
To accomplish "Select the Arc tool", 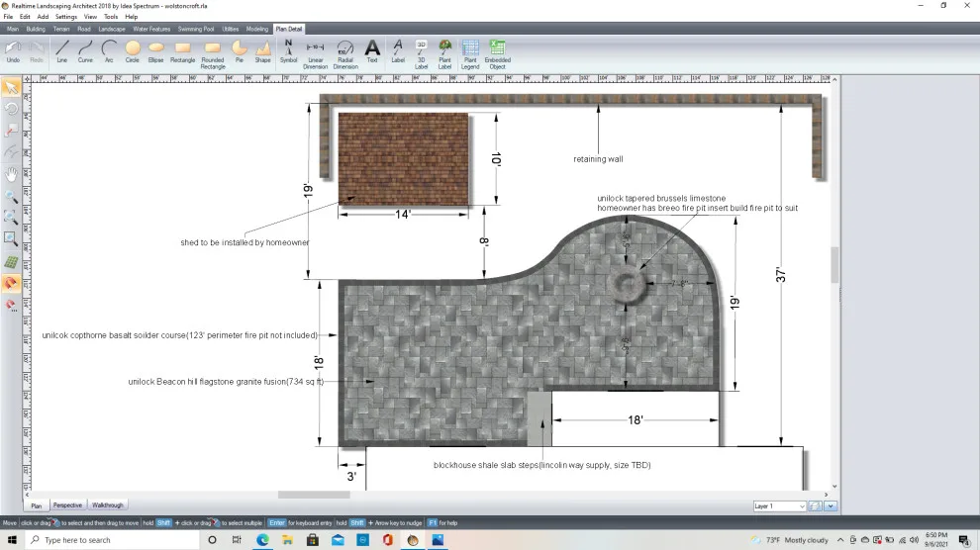I will [x=109, y=51].
